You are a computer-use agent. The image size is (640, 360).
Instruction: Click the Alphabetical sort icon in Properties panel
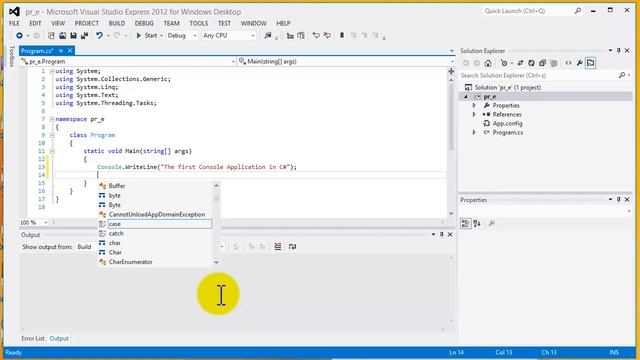pos(477,223)
